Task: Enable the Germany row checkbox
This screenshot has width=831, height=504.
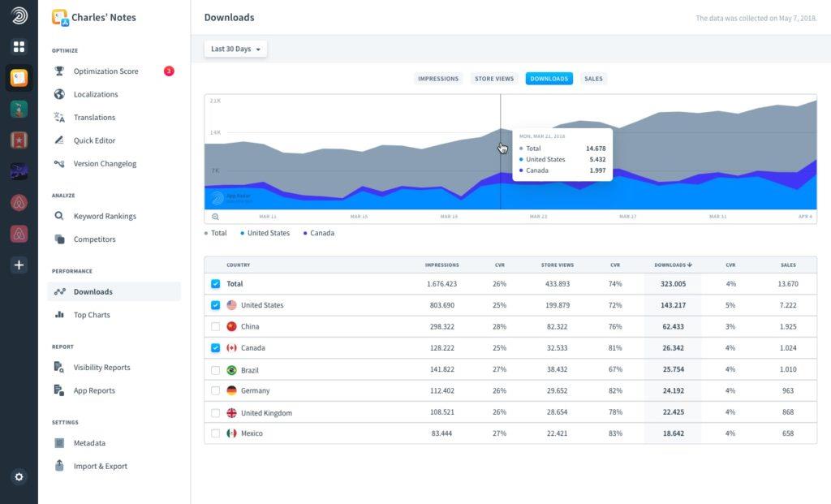Action: pos(215,390)
